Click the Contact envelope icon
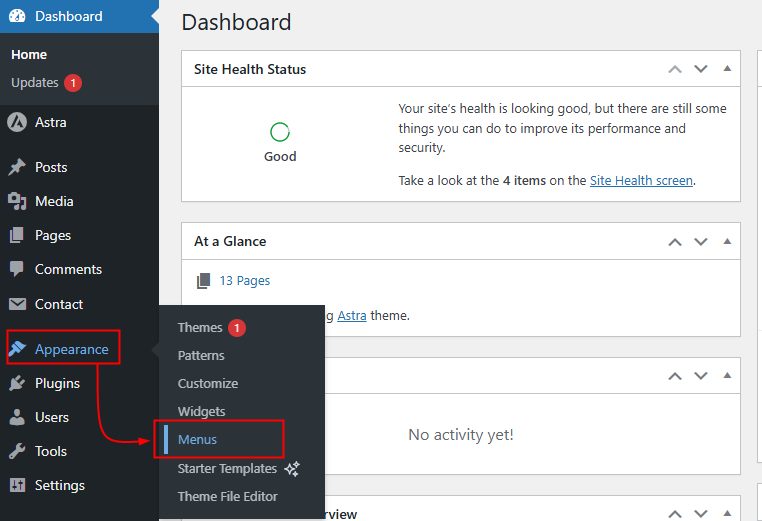Viewport: 762px width, 521px height. click(17, 304)
